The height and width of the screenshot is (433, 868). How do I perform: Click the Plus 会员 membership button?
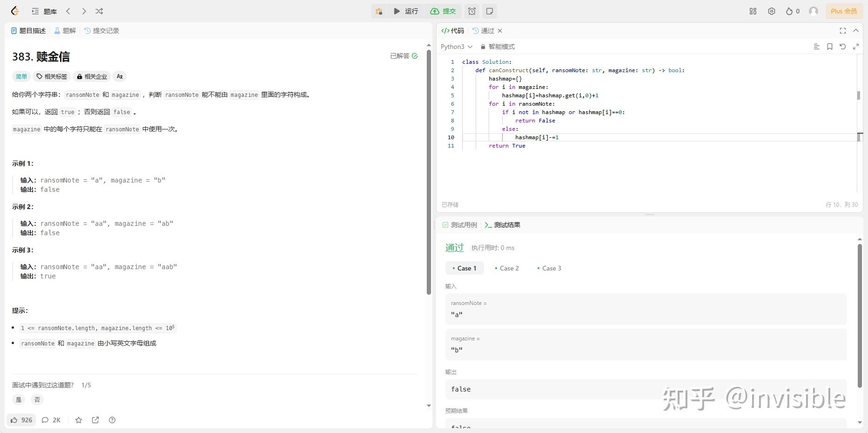click(x=843, y=11)
